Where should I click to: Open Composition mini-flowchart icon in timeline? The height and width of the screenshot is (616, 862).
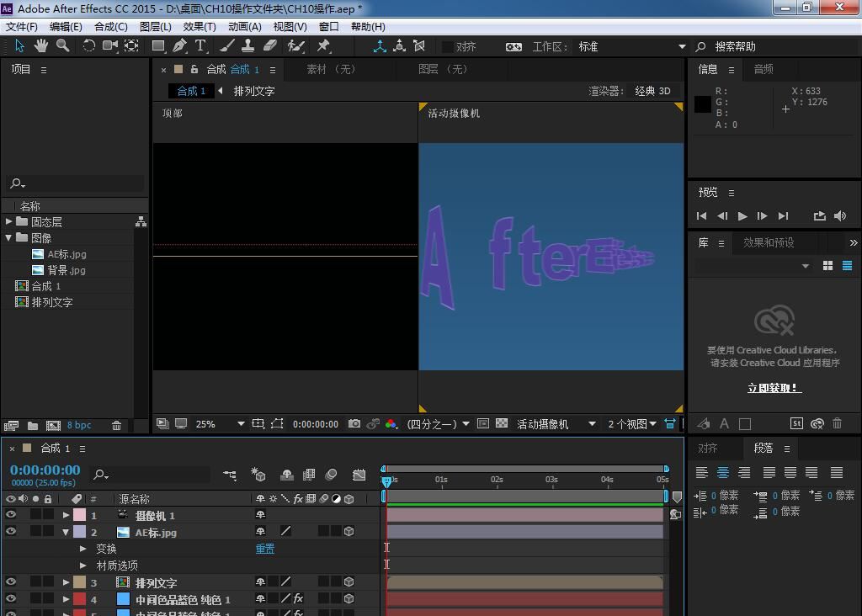click(x=230, y=475)
